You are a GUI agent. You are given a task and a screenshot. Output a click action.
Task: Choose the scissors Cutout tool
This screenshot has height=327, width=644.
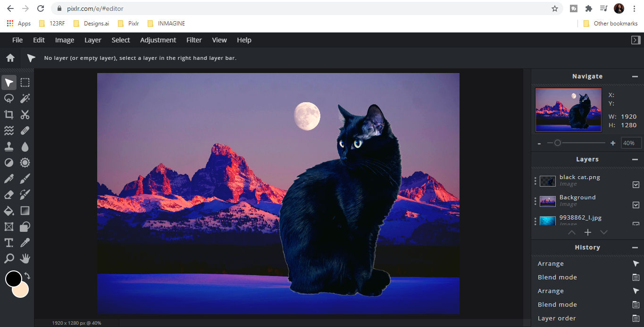(25, 114)
